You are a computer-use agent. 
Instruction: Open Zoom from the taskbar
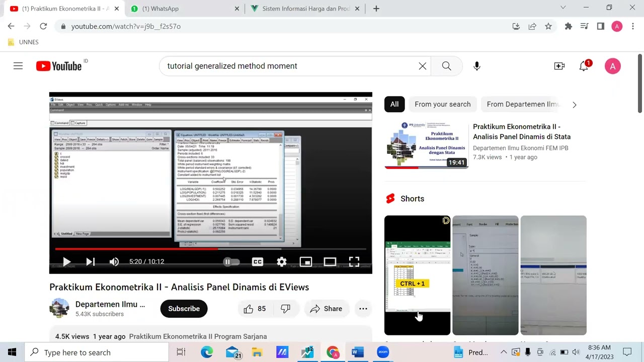(383, 352)
